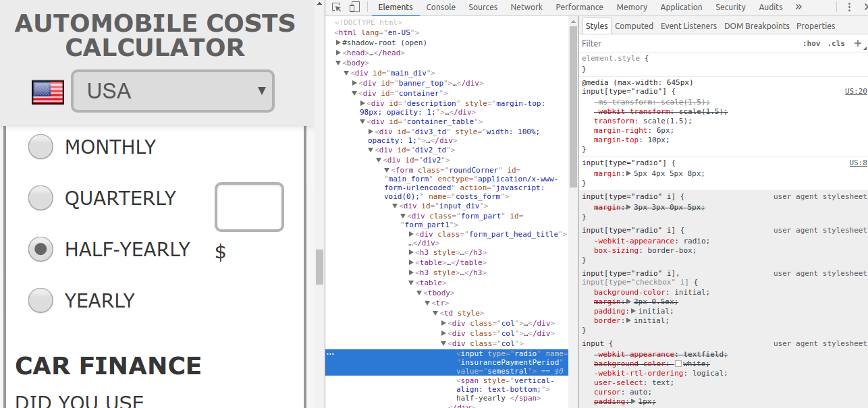Click the ellipsis beside the selected input node

pyautogui.click(x=330, y=353)
